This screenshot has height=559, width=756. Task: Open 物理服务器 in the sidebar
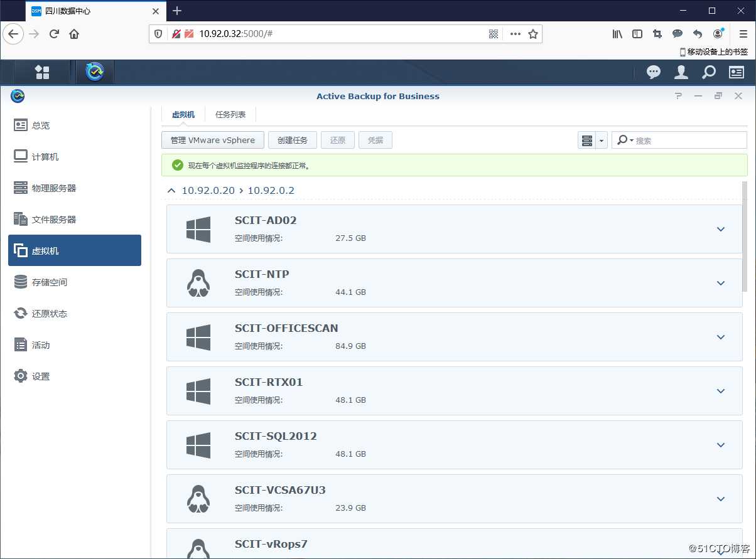[x=75, y=188]
